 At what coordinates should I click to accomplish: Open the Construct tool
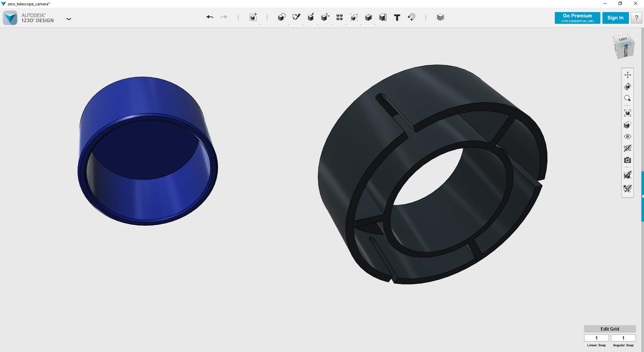[x=311, y=17]
